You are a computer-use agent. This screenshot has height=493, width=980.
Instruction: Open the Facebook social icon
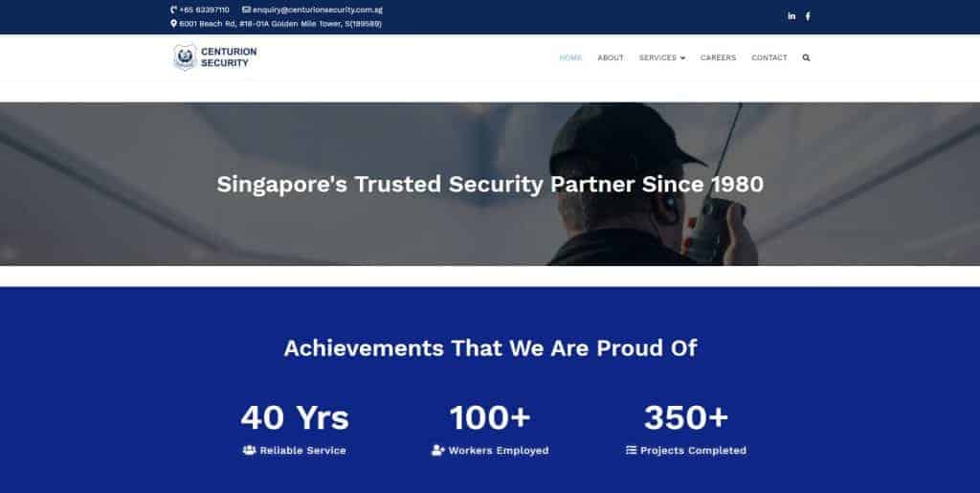tap(808, 16)
